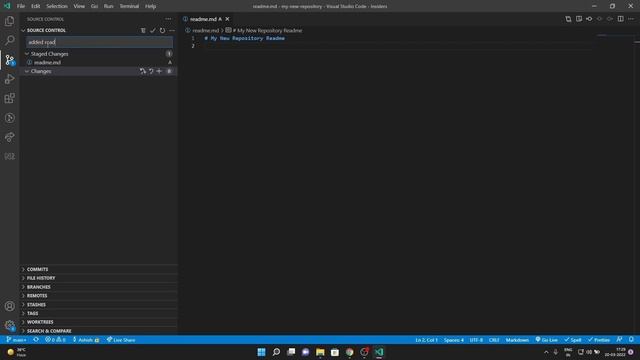Collapse the Staged Changes group
This screenshot has width=640, height=360.
[x=27, y=54]
